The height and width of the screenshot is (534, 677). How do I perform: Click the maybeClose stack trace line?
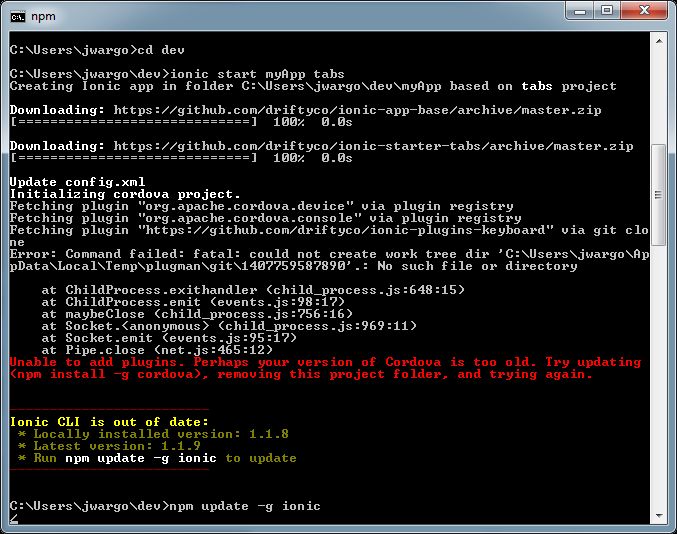[197, 314]
